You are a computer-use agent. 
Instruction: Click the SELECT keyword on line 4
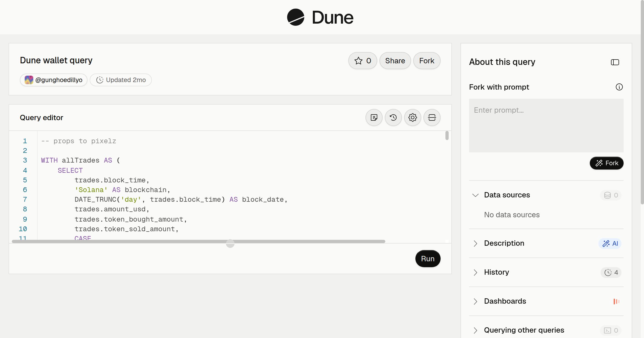[x=70, y=171]
